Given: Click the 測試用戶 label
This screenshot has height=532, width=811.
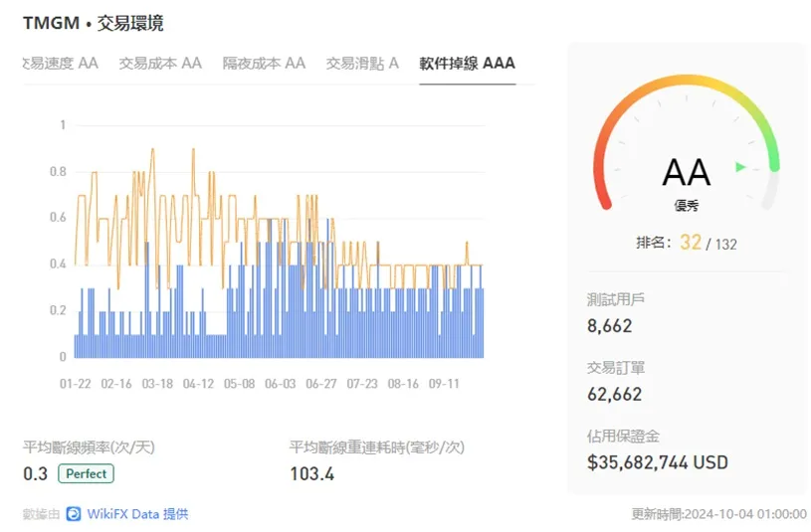Looking at the screenshot, I should tap(616, 299).
